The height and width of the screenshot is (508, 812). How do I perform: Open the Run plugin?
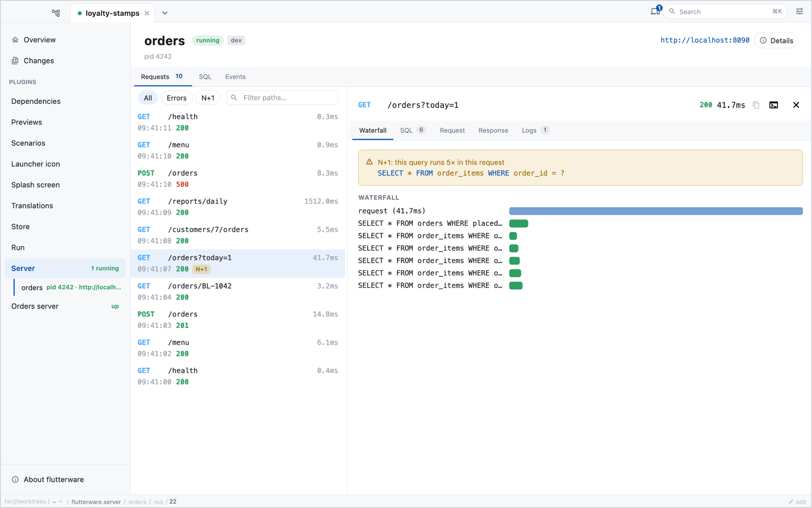tap(65, 247)
